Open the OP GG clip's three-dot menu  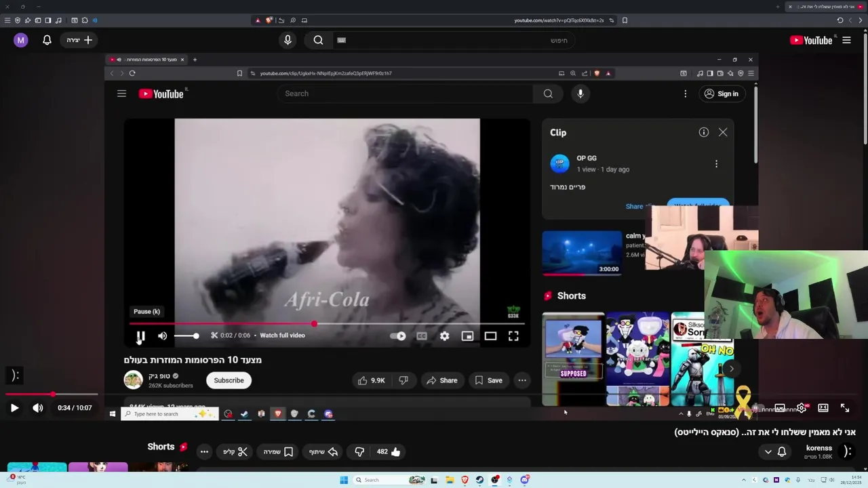(716, 163)
